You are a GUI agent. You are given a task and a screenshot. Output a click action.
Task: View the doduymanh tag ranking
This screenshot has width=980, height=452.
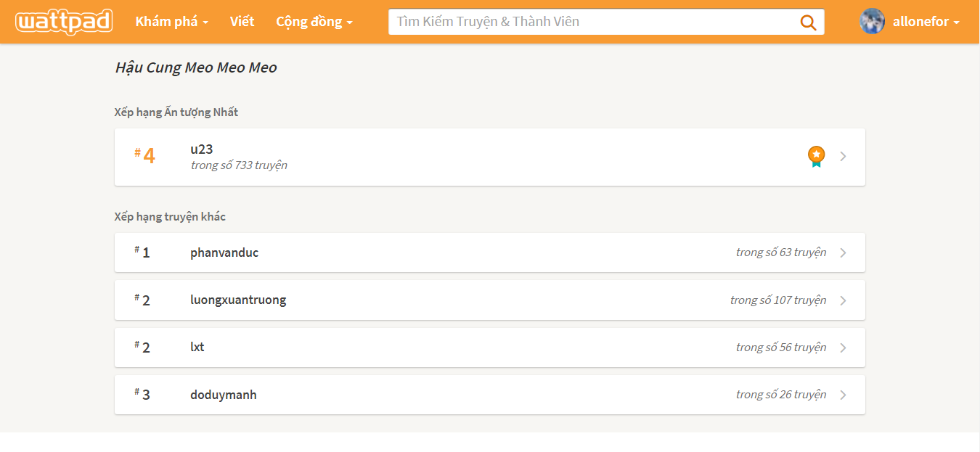coord(224,395)
